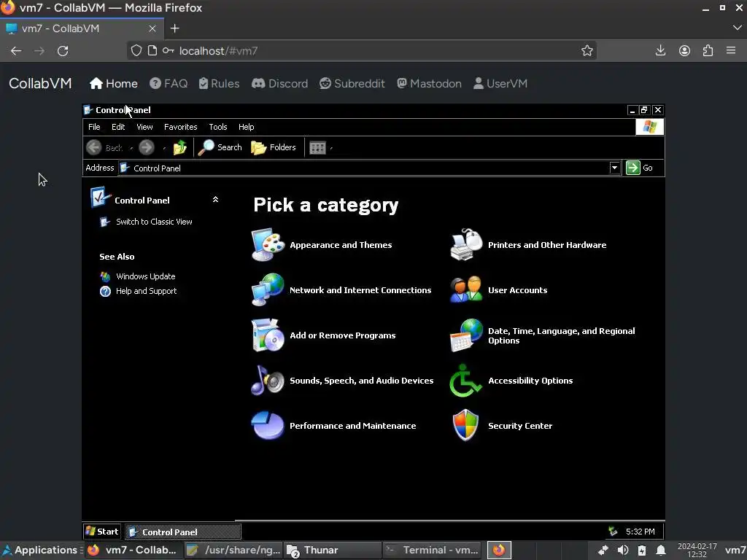Open the Performance and Maintenance pie chart icon
The image size is (747, 560).
(268, 425)
